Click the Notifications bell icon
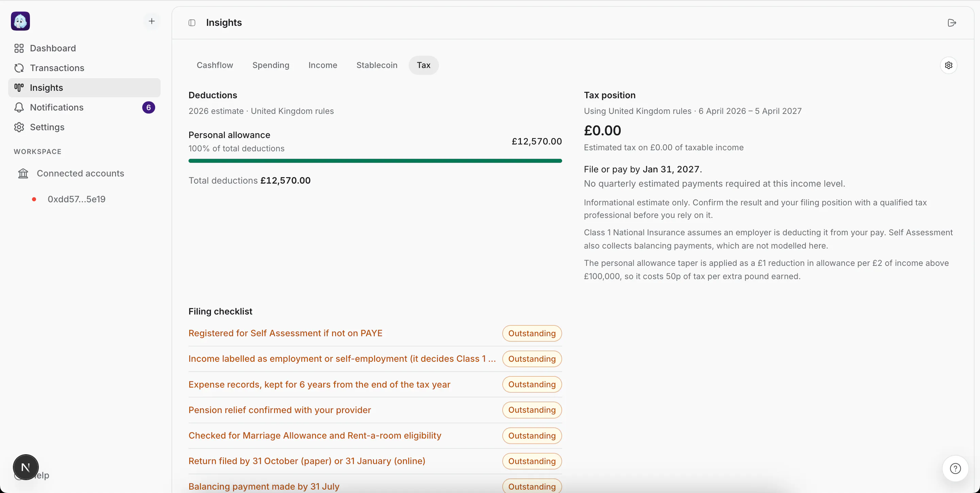This screenshot has height=493, width=980. click(x=19, y=107)
